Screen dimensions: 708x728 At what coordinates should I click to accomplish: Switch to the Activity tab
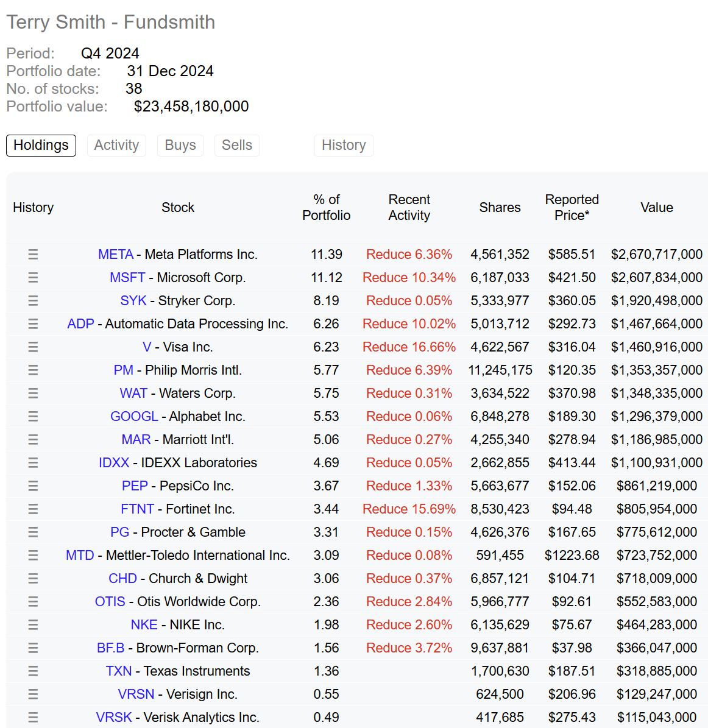pyautogui.click(x=116, y=146)
